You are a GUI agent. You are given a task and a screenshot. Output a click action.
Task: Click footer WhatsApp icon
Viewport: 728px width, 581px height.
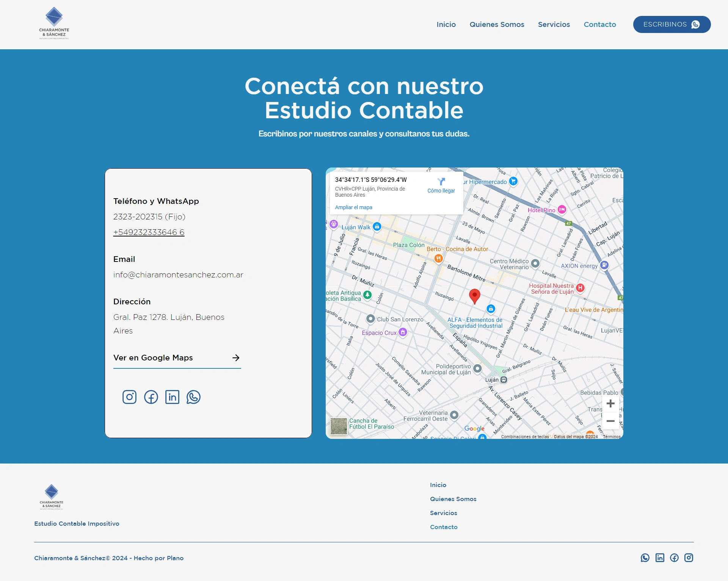pyautogui.click(x=645, y=558)
